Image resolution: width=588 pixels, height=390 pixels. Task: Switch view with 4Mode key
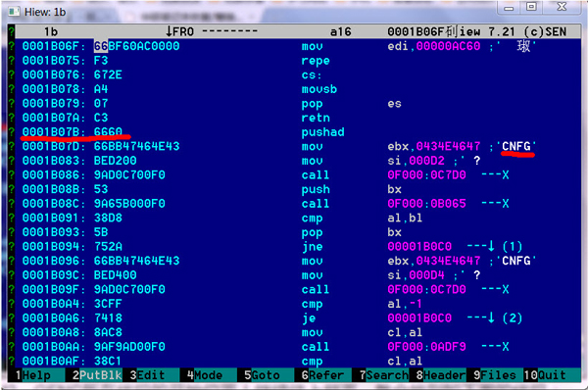pos(205,375)
